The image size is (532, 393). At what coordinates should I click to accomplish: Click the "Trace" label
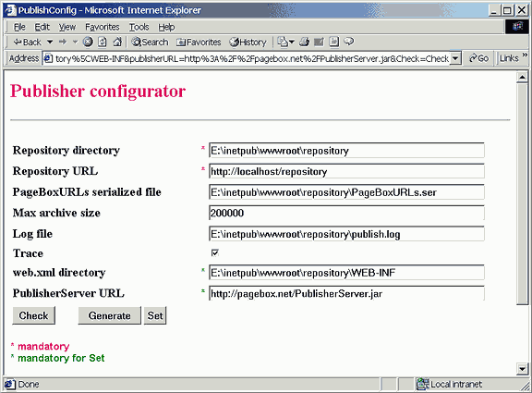[x=28, y=253]
